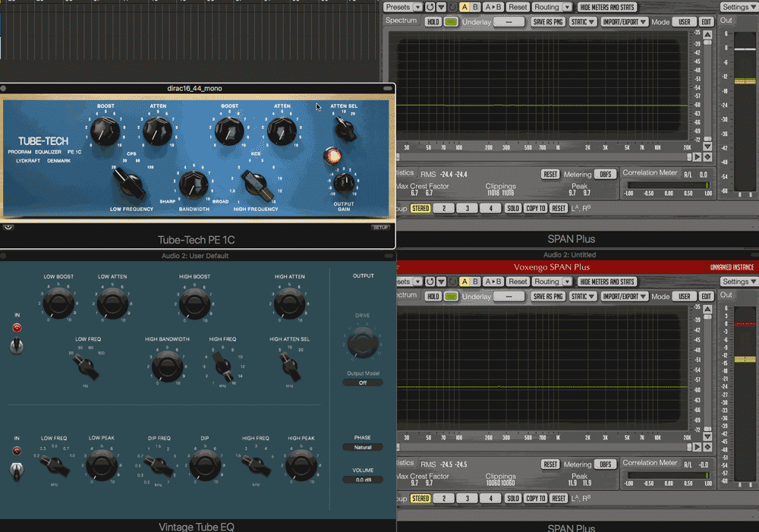Click undo icon in top SPAN Plus toolbar
This screenshot has width=759, height=532.
tap(430, 8)
